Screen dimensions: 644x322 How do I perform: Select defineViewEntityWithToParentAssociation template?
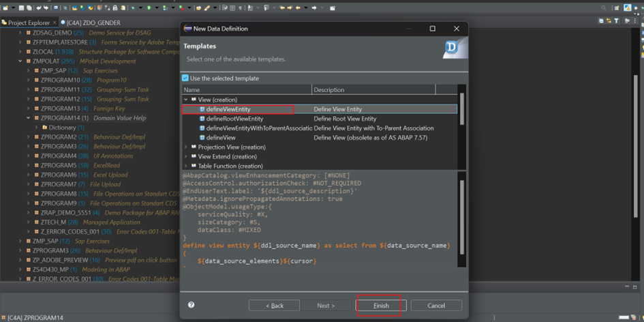click(256, 128)
